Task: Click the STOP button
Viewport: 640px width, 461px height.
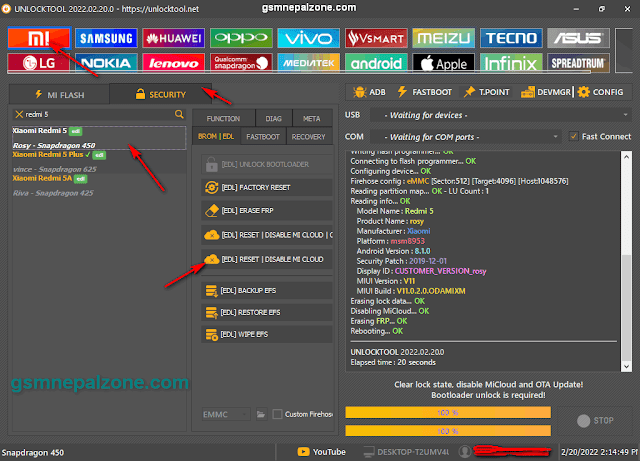Action: (595, 421)
